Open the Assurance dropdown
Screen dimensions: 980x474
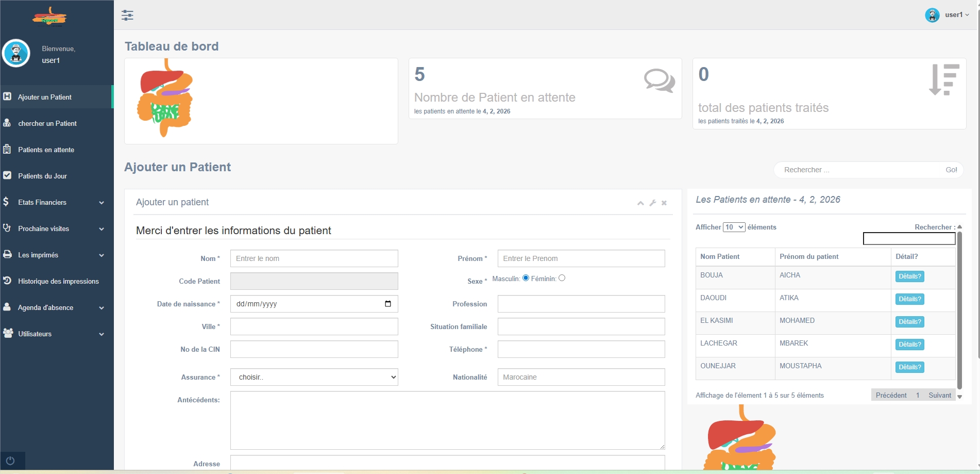[314, 377]
